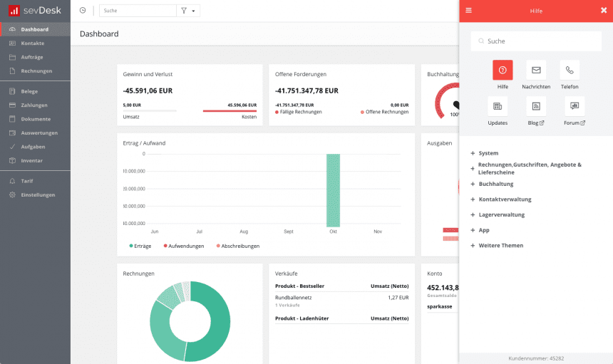Viewport: 613px width, 364px height.
Task: Open the Updates icon in help panel
Action: click(x=498, y=106)
